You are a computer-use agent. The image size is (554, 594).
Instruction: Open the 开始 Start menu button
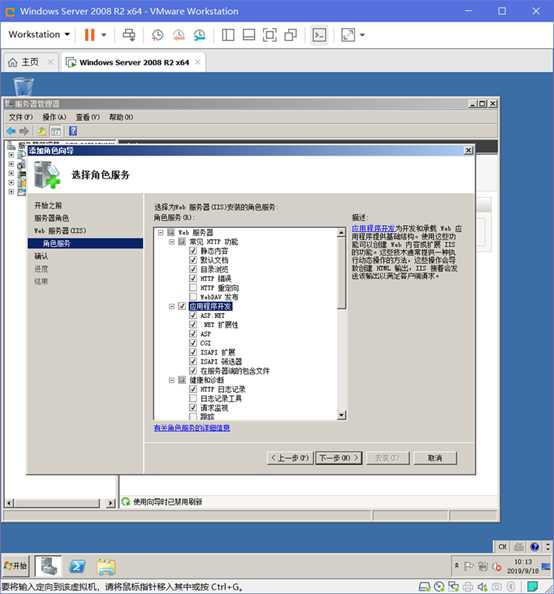click(15, 566)
